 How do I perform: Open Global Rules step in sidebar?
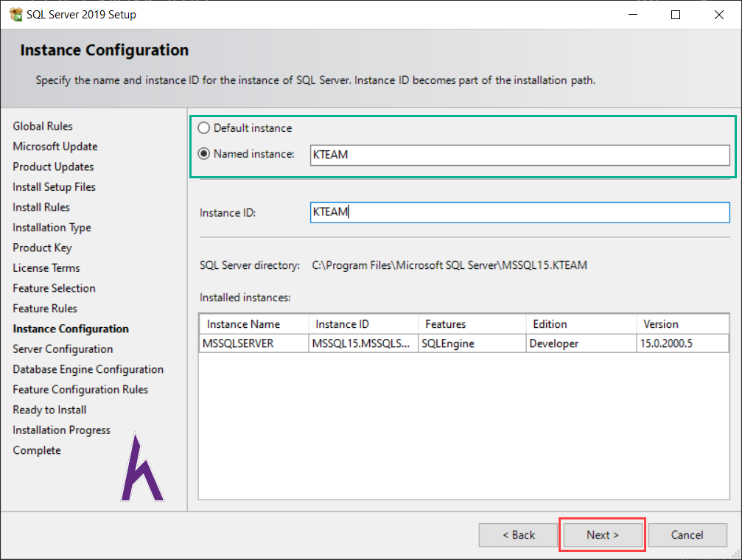coord(43,127)
